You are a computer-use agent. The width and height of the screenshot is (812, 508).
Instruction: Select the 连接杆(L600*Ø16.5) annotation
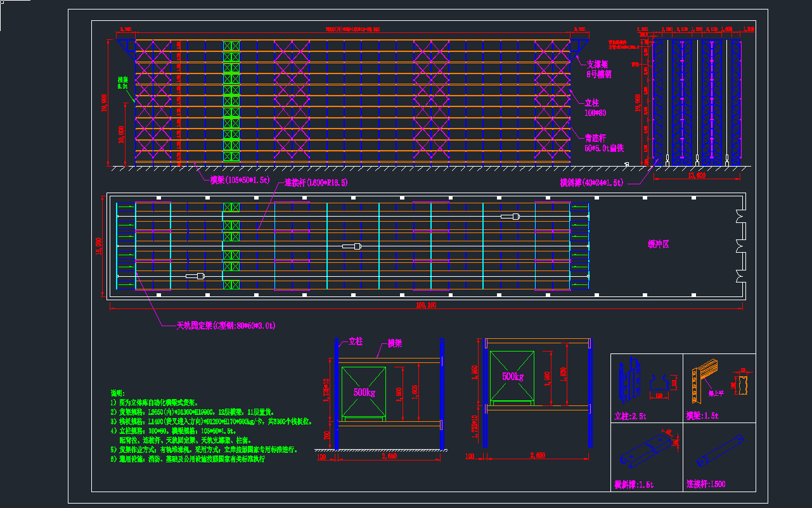click(x=316, y=182)
